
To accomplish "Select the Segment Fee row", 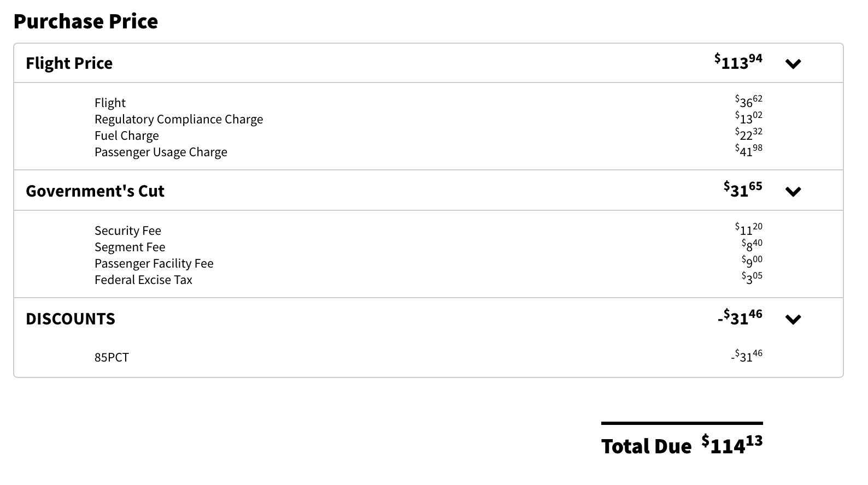I will coord(130,247).
